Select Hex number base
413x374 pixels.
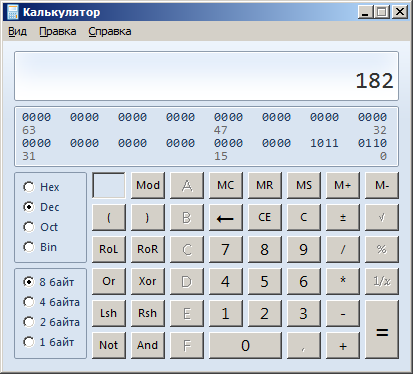tap(41, 187)
